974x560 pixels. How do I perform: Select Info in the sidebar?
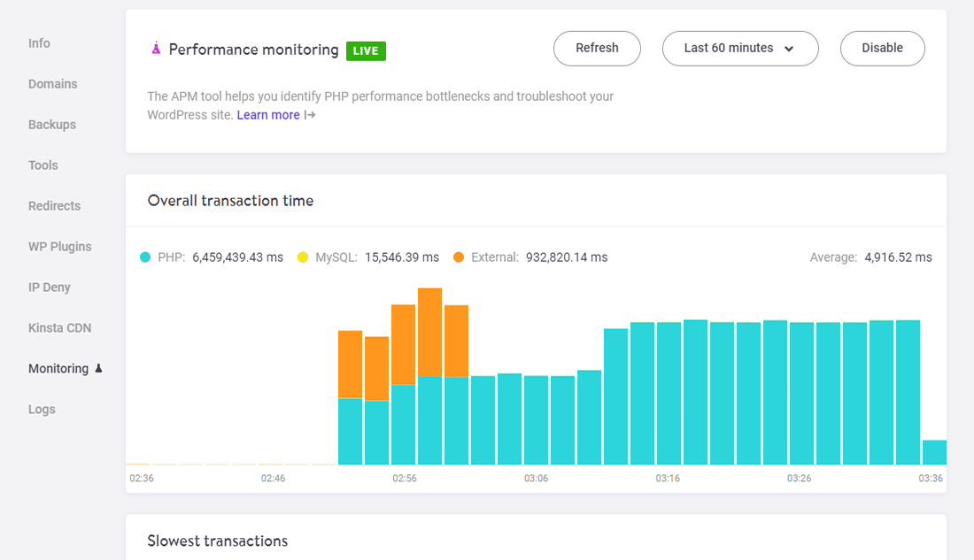pos(39,42)
